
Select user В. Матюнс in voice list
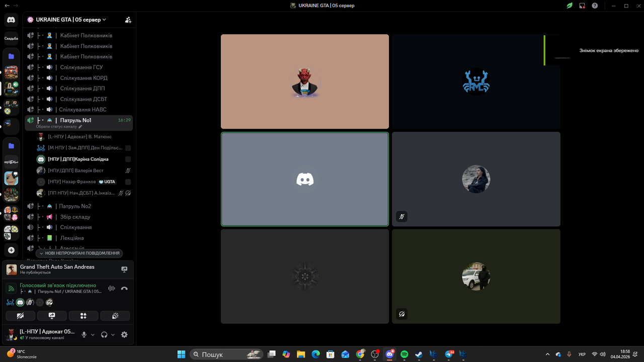point(84,137)
